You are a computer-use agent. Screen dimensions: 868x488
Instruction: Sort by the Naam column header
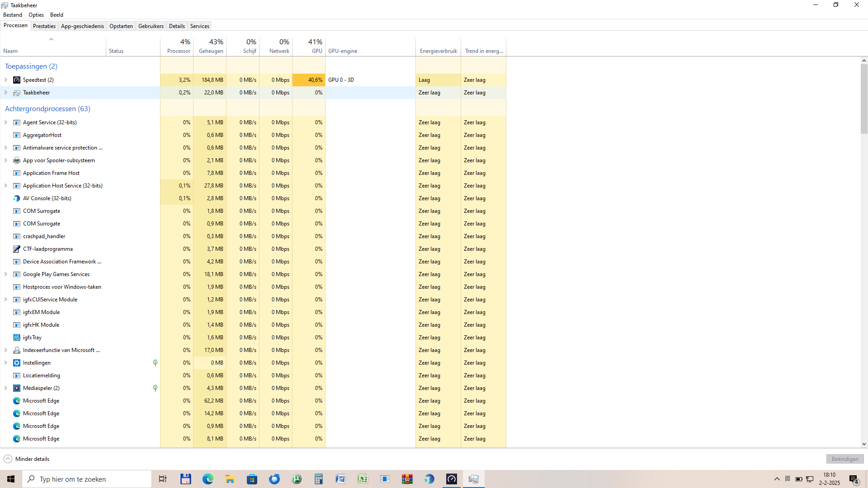pos(53,47)
